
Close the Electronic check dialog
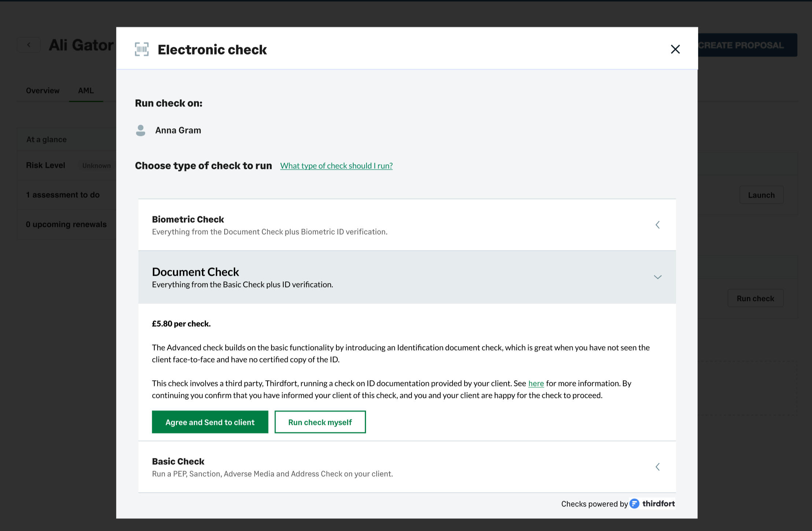click(675, 49)
